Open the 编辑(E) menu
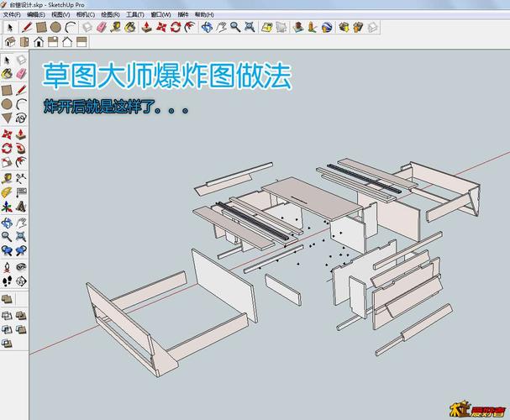Image resolution: width=510 pixels, height=420 pixels. pos(36,14)
